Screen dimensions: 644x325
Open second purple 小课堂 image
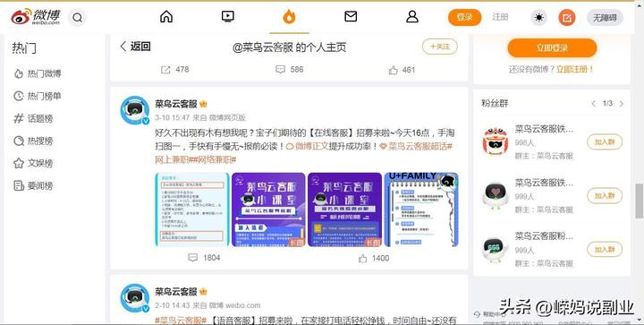[x=268, y=210]
